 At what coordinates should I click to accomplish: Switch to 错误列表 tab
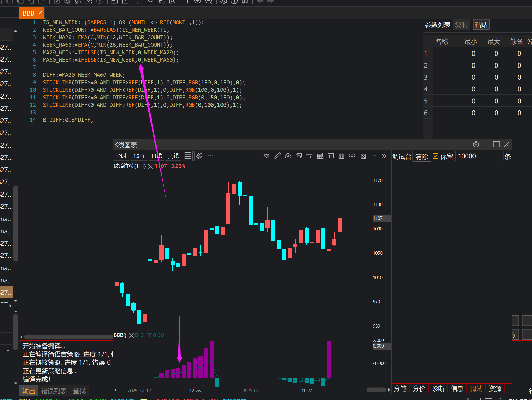[x=54, y=391]
